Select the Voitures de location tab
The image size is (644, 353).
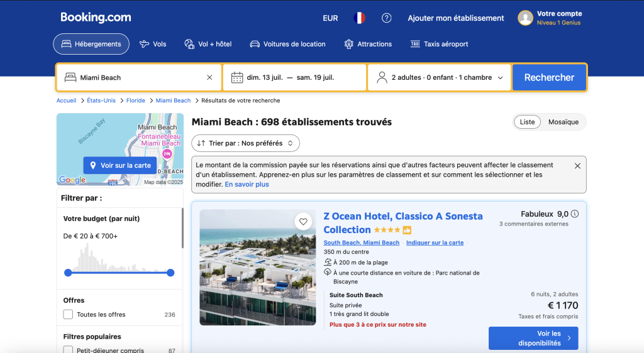(x=288, y=44)
